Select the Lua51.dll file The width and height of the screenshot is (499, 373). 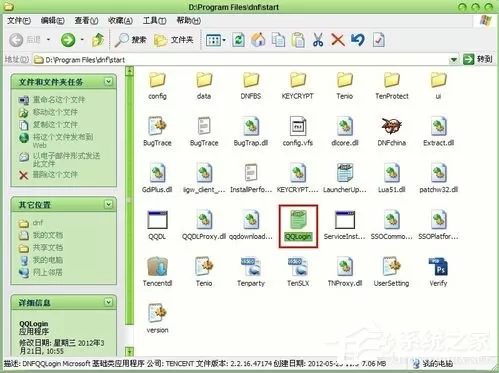click(392, 178)
